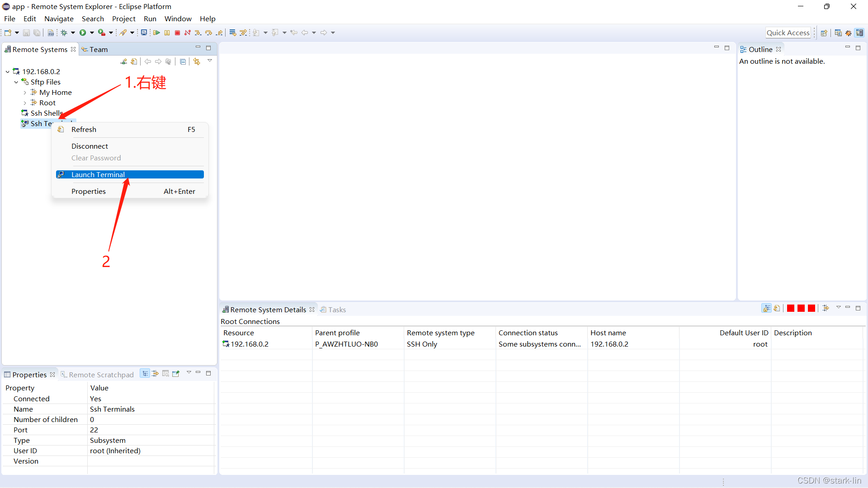Viewport: 868px width, 488px height.
Task: Toggle Show Advanced Properties
Action: (x=155, y=373)
